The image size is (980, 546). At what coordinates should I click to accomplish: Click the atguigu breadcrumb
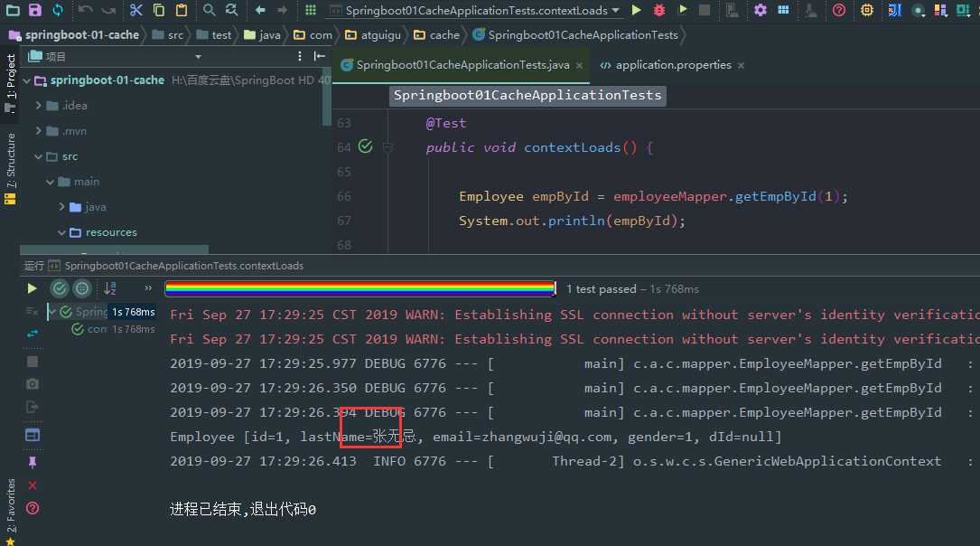[373, 35]
